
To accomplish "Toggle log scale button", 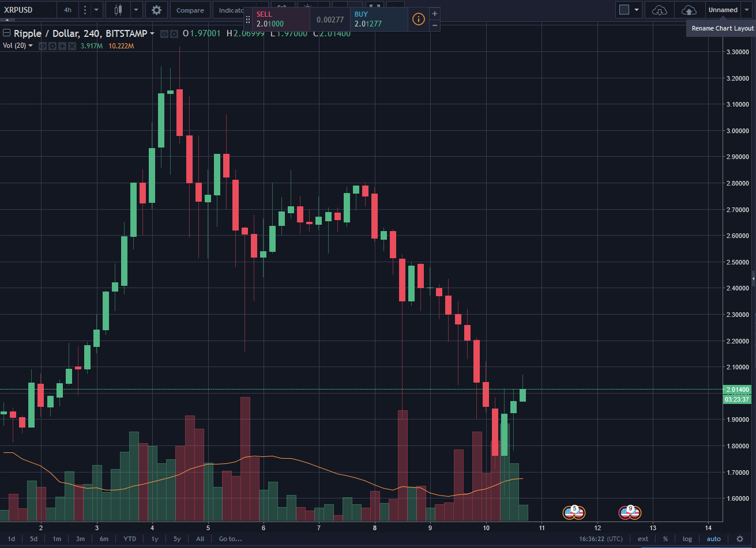I will coord(687,539).
